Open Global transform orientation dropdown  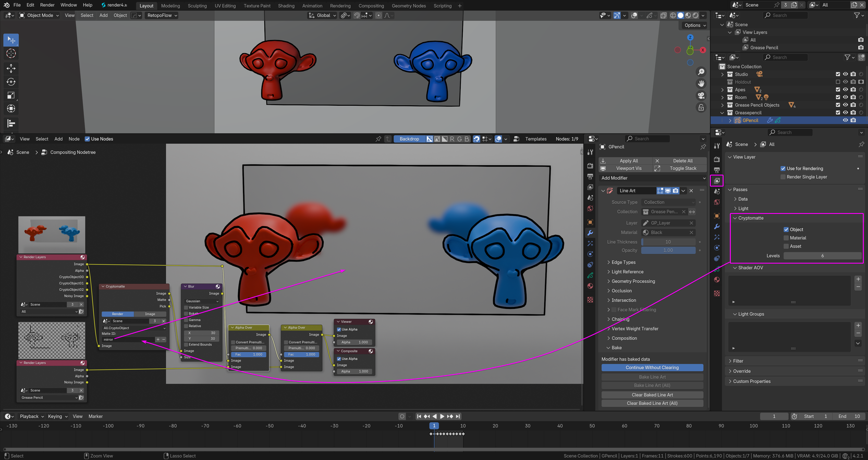click(x=323, y=16)
